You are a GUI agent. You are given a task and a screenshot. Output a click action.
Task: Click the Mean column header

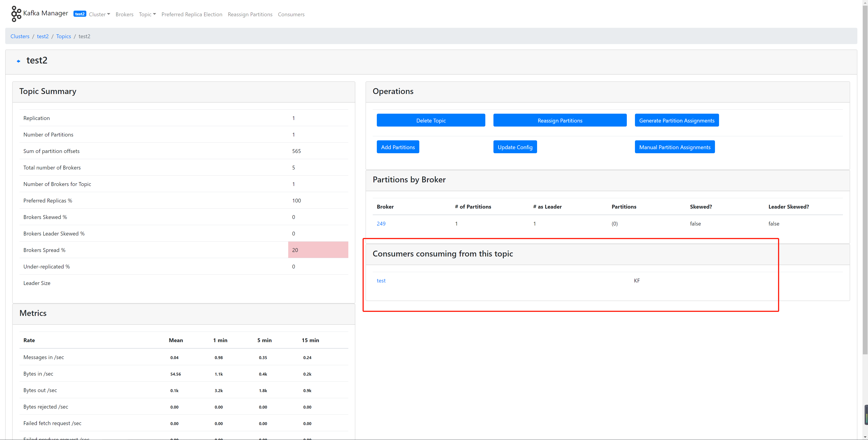click(x=176, y=340)
